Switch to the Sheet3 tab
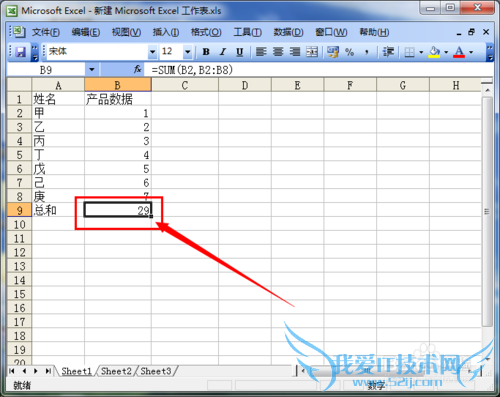 click(156, 371)
